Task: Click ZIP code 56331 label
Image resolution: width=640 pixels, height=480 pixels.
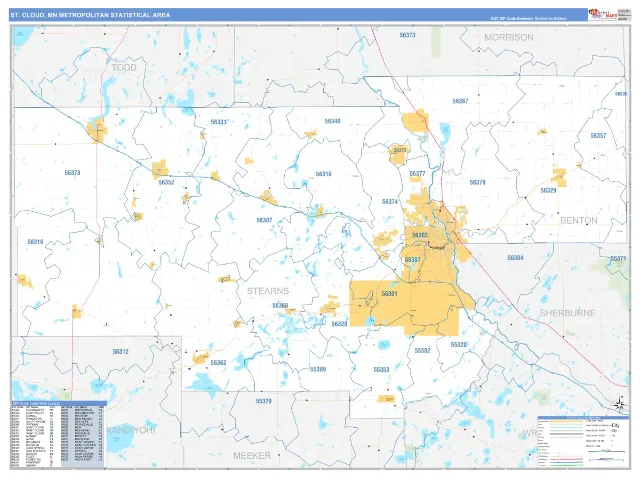Action: point(219,122)
